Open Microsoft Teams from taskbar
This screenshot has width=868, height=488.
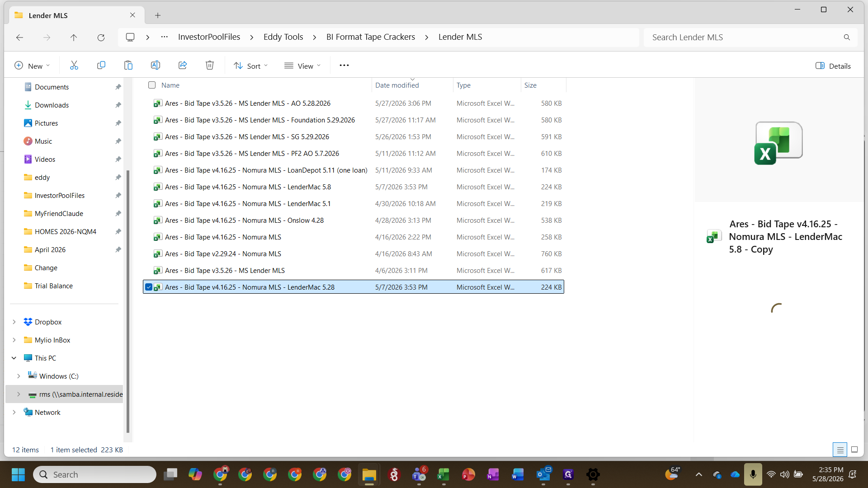pos(419,474)
